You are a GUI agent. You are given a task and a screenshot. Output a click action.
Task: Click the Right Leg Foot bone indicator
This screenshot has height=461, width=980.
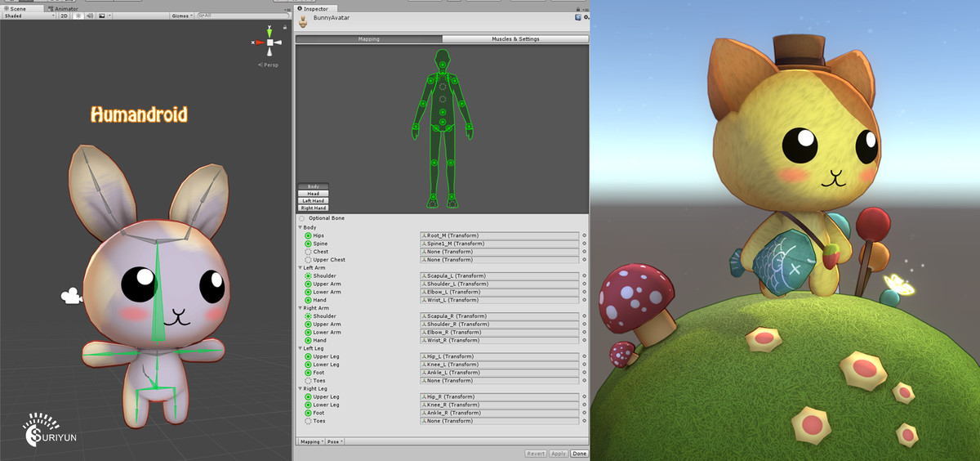tap(308, 413)
